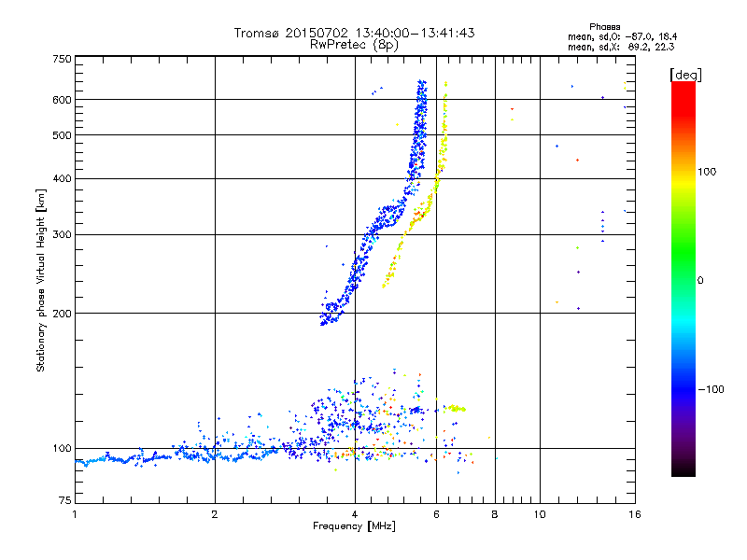The image size is (747, 560).
Task: Click 'Stationary phase Virtual Height [km]' axis label
Action: coord(41,280)
